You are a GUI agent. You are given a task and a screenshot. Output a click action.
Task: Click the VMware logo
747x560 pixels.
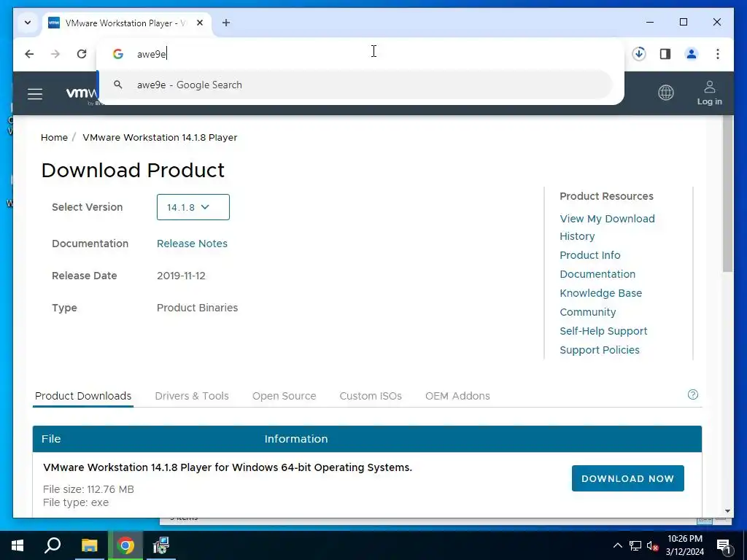click(x=82, y=93)
